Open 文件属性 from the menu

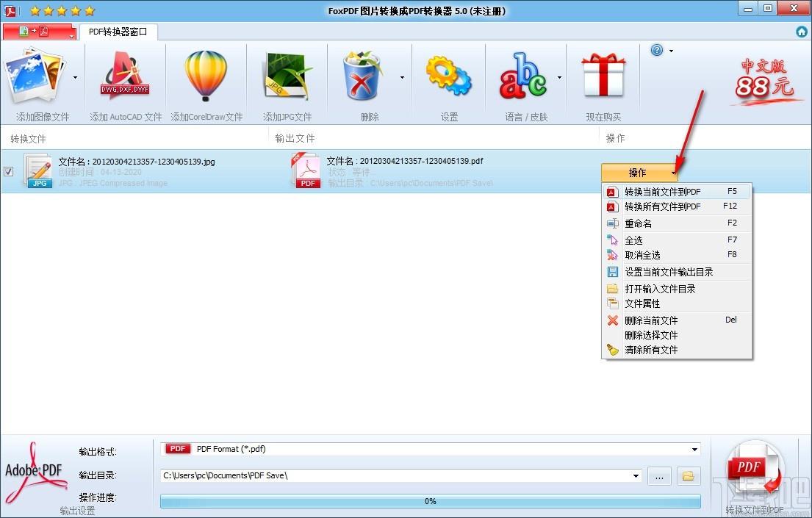click(x=678, y=303)
